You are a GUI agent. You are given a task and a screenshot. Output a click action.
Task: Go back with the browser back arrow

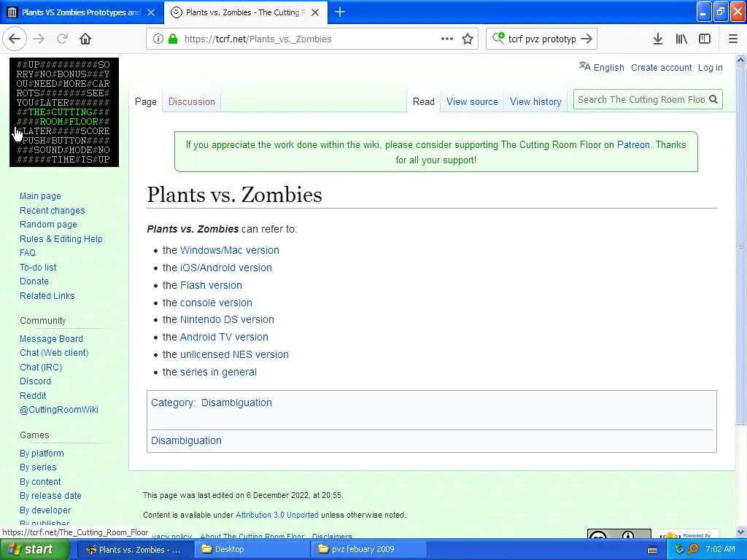(15, 39)
